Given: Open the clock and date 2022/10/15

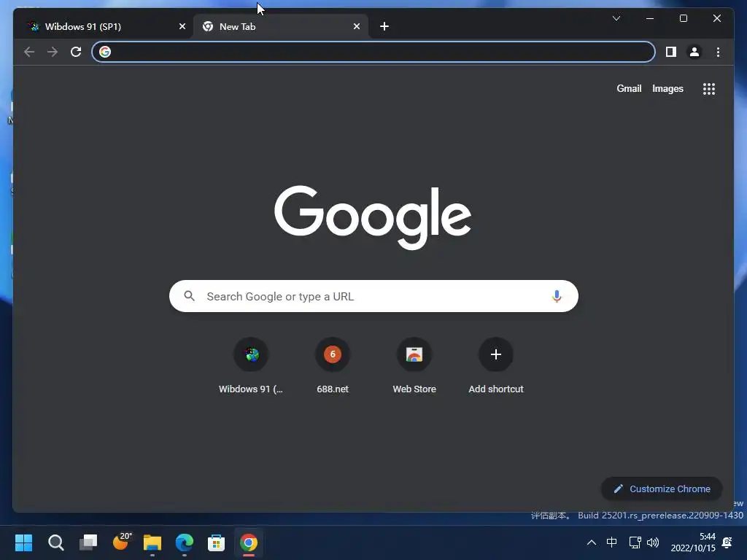Looking at the screenshot, I should pos(693,542).
